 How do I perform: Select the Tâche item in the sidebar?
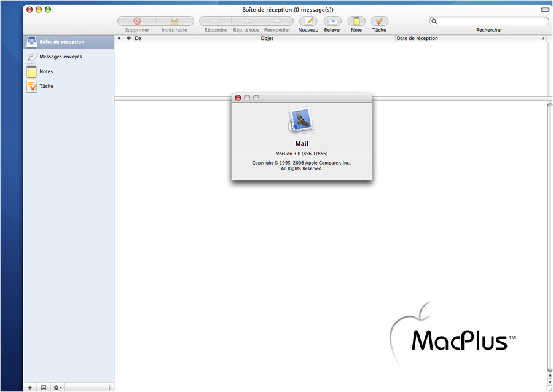tap(69, 86)
